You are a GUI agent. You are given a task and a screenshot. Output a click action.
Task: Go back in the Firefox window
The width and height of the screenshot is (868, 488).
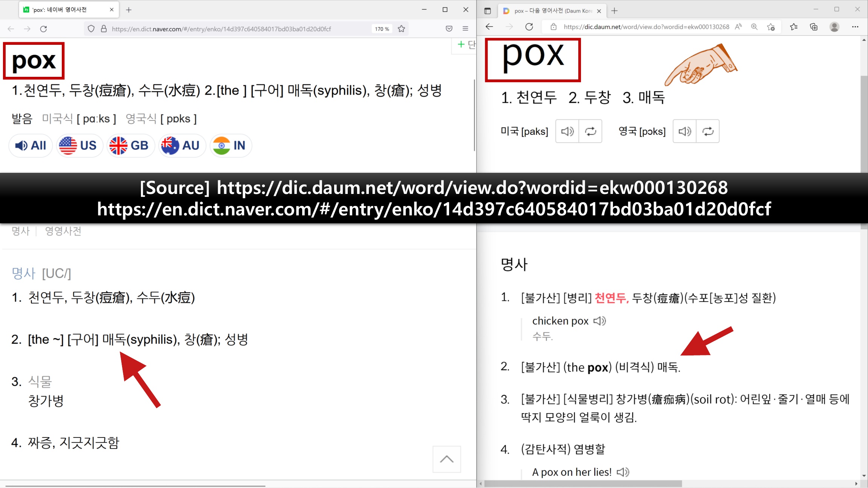click(11, 29)
